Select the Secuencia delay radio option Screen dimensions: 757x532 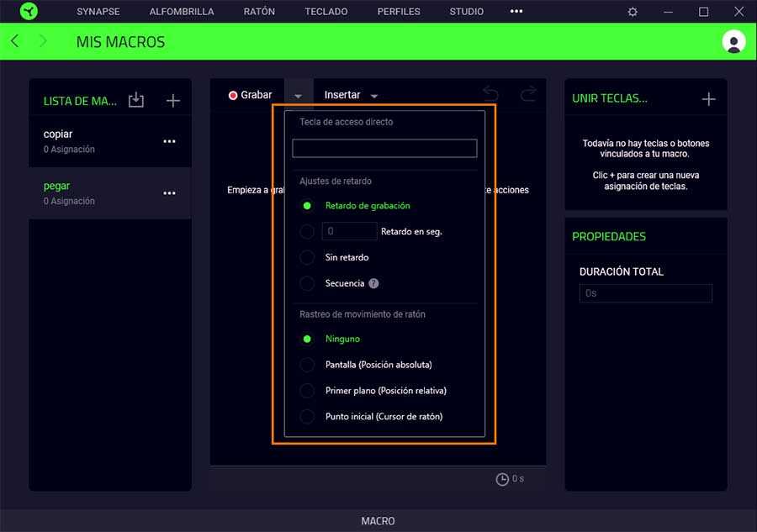tap(308, 283)
